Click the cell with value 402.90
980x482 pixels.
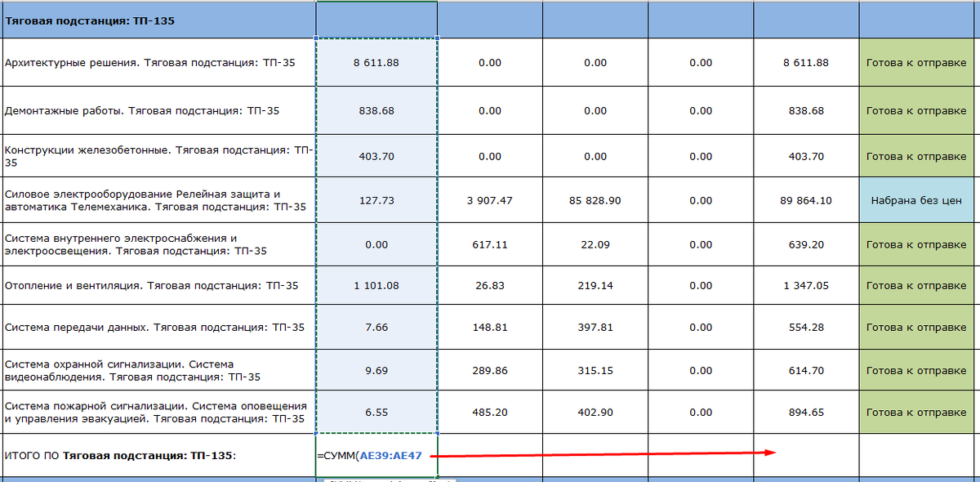tap(595, 412)
